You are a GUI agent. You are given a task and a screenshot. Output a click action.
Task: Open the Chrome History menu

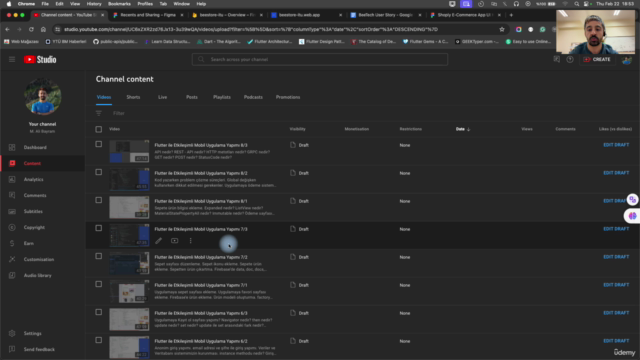click(94, 4)
